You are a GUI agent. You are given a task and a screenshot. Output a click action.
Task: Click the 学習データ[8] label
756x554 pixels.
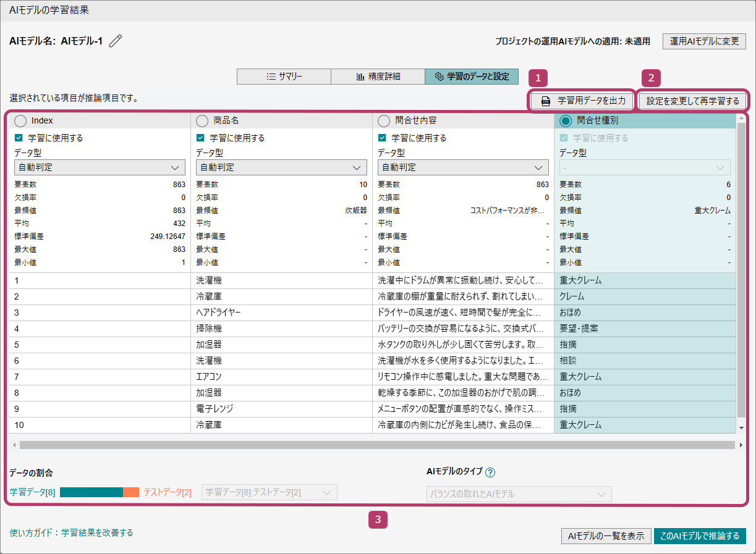(x=33, y=492)
